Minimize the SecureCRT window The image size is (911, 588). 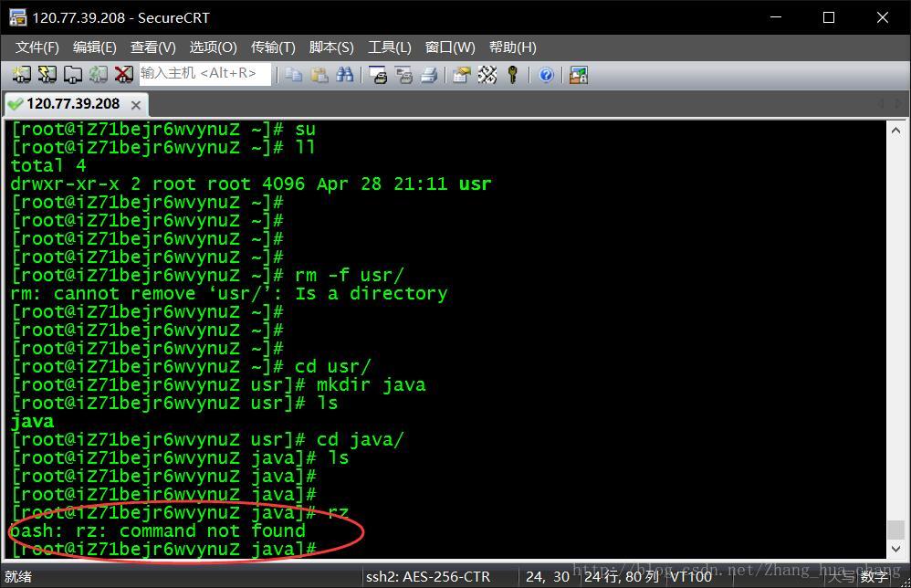[776, 17]
